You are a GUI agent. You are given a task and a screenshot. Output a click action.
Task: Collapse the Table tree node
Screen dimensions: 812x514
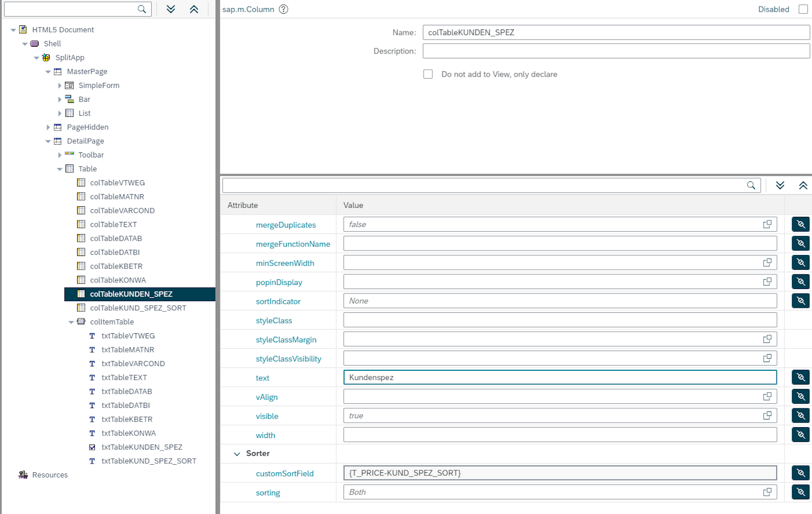point(59,169)
